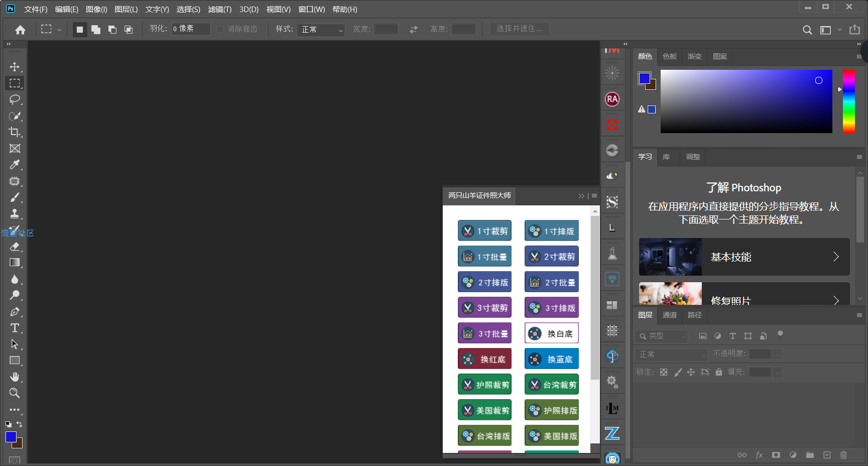Select the Horizontal Type tool
This screenshot has height=466, width=868.
tap(15, 328)
